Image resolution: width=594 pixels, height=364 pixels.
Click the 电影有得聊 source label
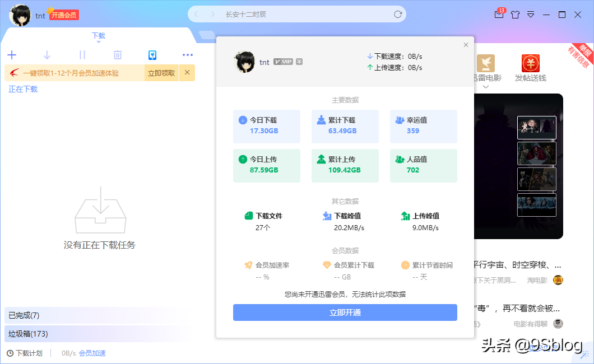click(x=530, y=324)
